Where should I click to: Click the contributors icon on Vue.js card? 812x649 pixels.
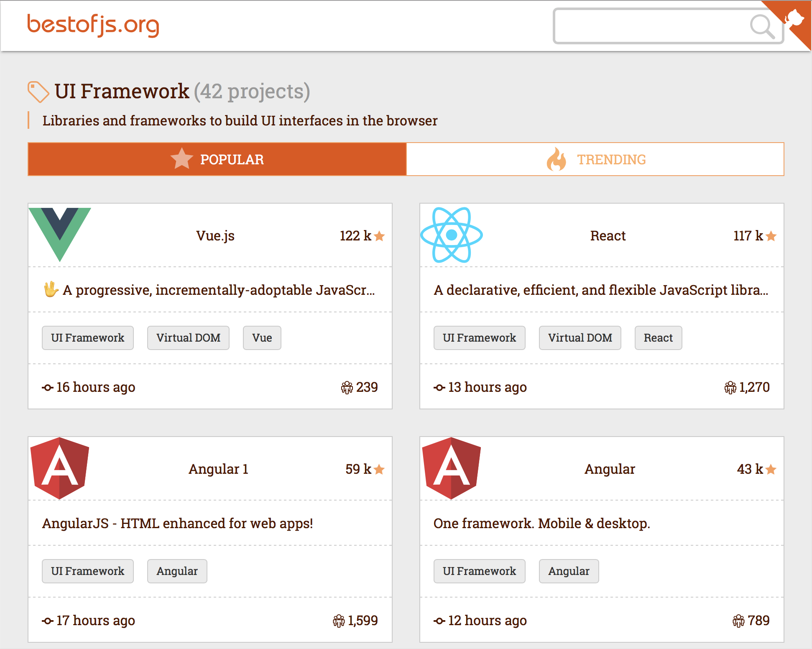click(347, 388)
